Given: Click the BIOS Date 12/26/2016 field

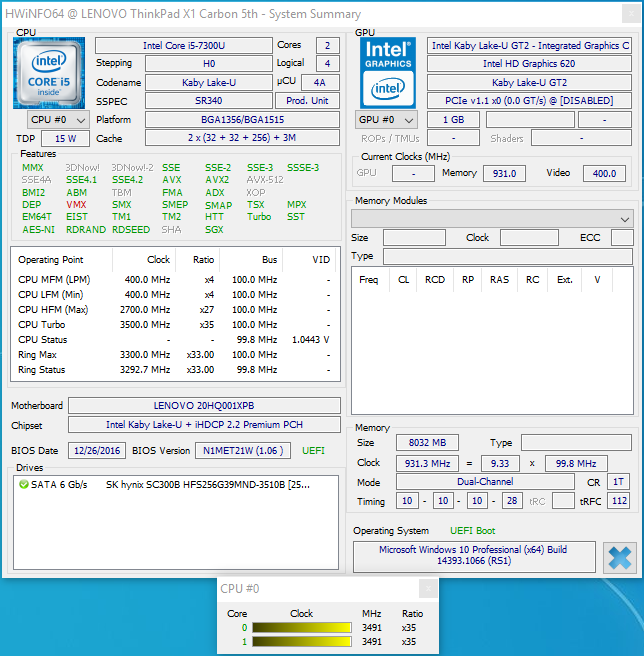Looking at the screenshot, I should (x=97, y=451).
